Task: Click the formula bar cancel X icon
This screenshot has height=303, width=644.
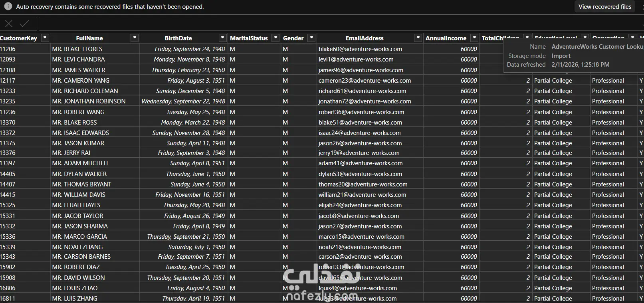Action: (9, 24)
